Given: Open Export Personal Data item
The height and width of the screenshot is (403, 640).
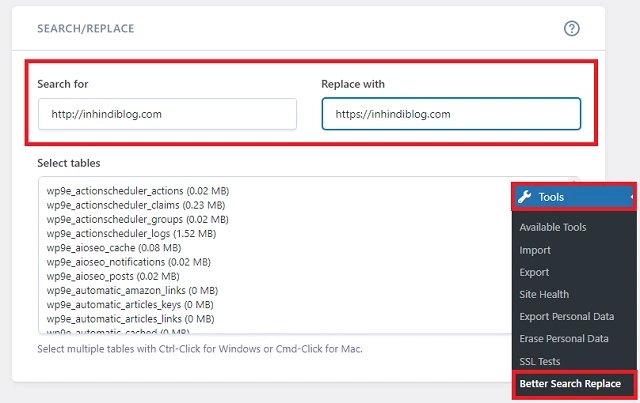Looking at the screenshot, I should 567,316.
